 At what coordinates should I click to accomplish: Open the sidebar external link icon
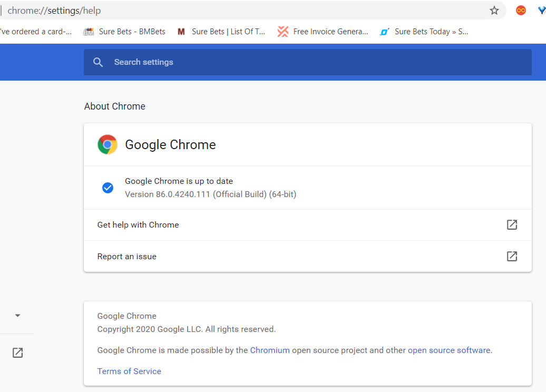click(17, 352)
